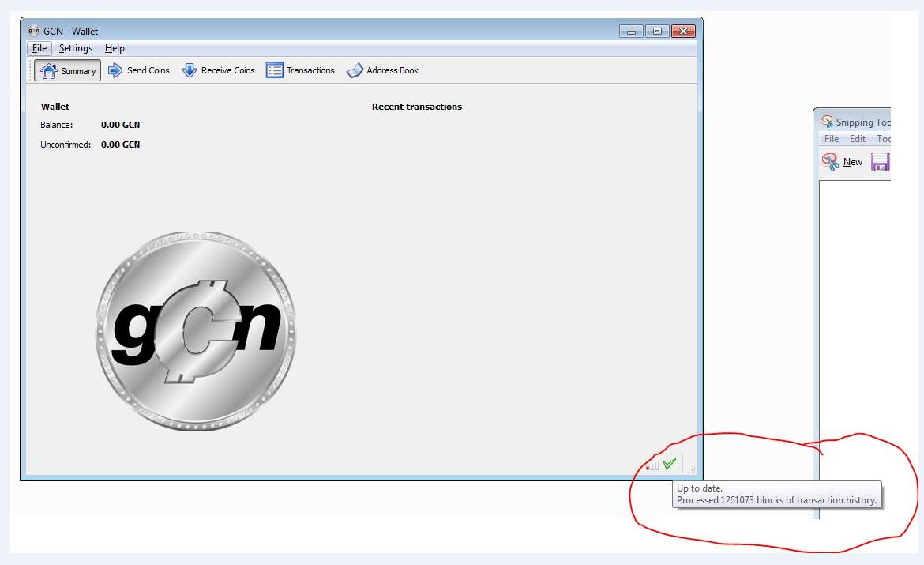Image resolution: width=924 pixels, height=565 pixels.
Task: Click the Processed 1261073 blocks tooltip line
Action: click(776, 500)
